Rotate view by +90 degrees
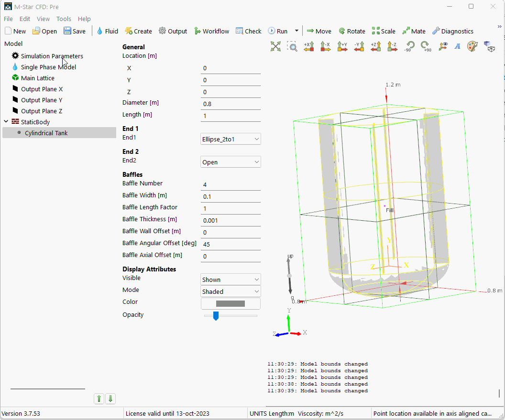The image size is (505, 420). click(x=426, y=46)
